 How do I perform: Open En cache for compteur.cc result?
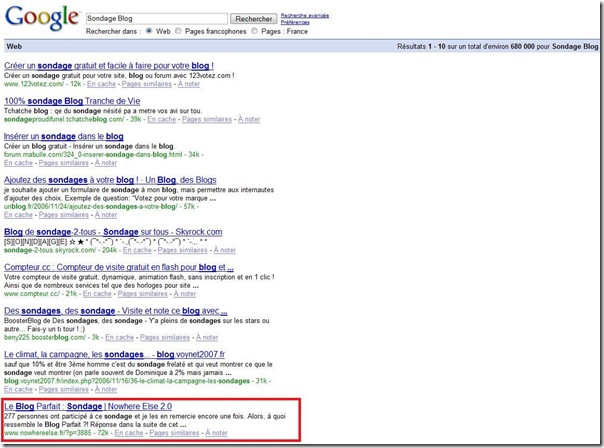pyautogui.click(x=97, y=294)
